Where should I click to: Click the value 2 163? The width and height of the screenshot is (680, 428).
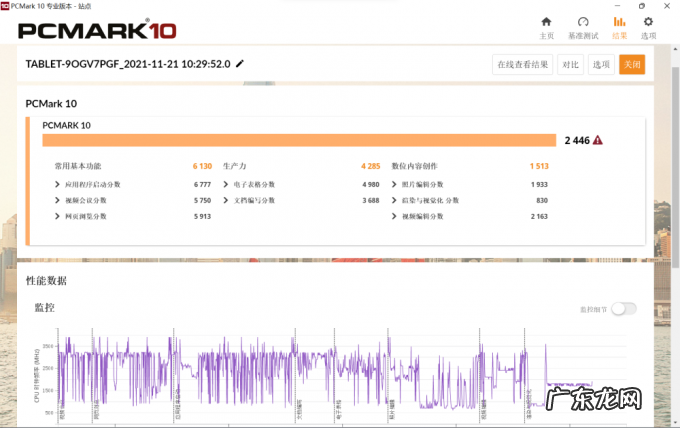tap(539, 216)
